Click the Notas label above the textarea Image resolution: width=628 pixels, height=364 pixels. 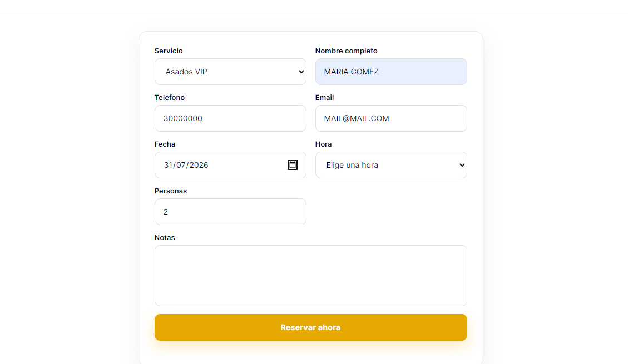(x=165, y=238)
